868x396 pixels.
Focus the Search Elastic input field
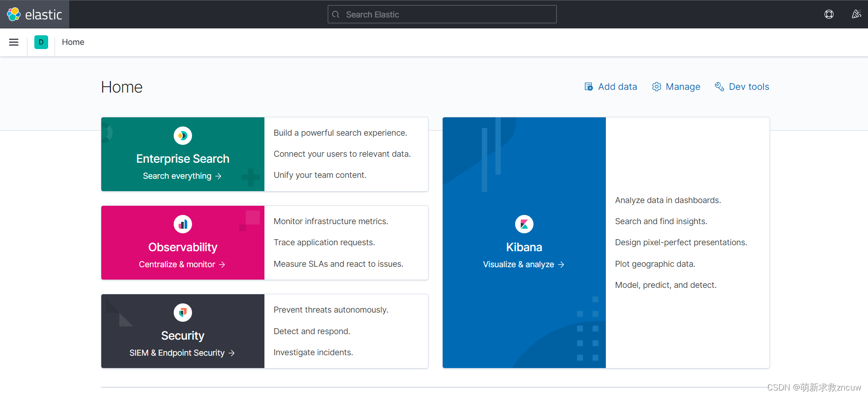(442, 14)
